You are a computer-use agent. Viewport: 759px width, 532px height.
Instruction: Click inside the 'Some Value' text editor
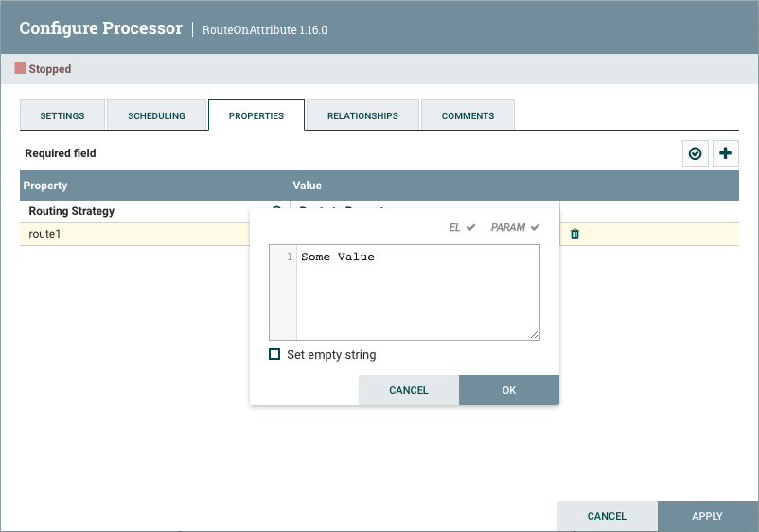tap(416, 292)
